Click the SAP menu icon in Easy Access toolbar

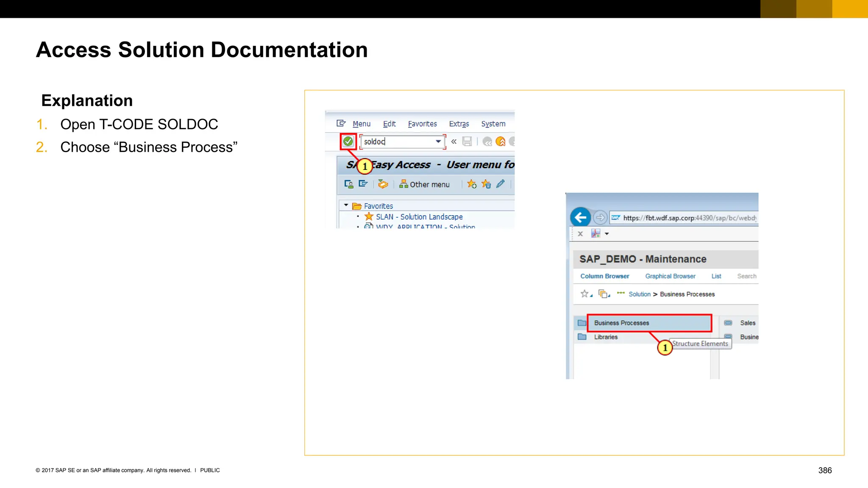click(x=363, y=184)
